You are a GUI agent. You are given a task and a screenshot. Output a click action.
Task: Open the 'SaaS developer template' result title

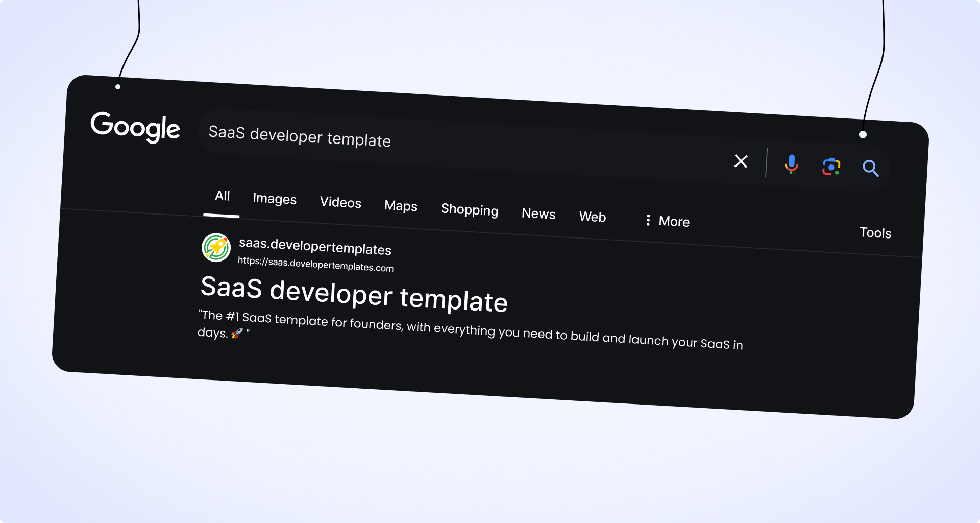pos(354,294)
